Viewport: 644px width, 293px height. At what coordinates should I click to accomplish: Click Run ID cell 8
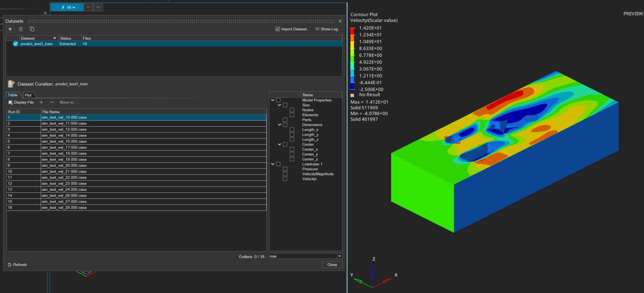pyautogui.click(x=23, y=159)
